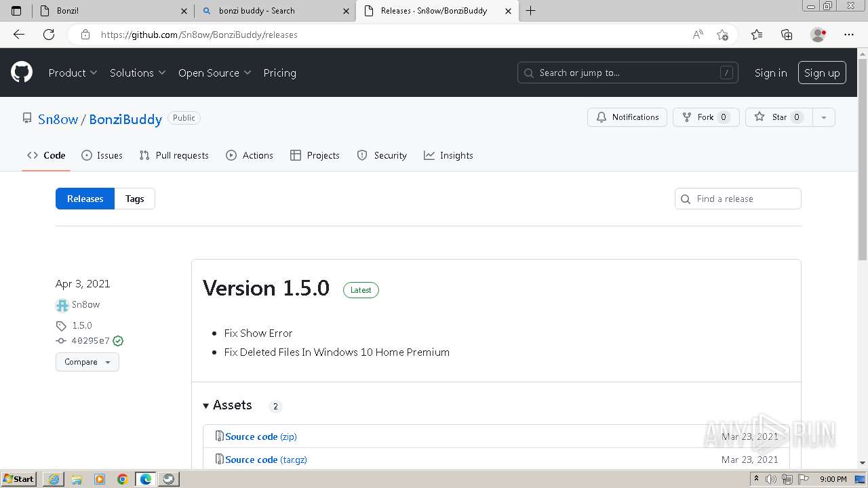The height and width of the screenshot is (488, 868).
Task: Click the Edge taskbar icon
Action: (x=146, y=479)
